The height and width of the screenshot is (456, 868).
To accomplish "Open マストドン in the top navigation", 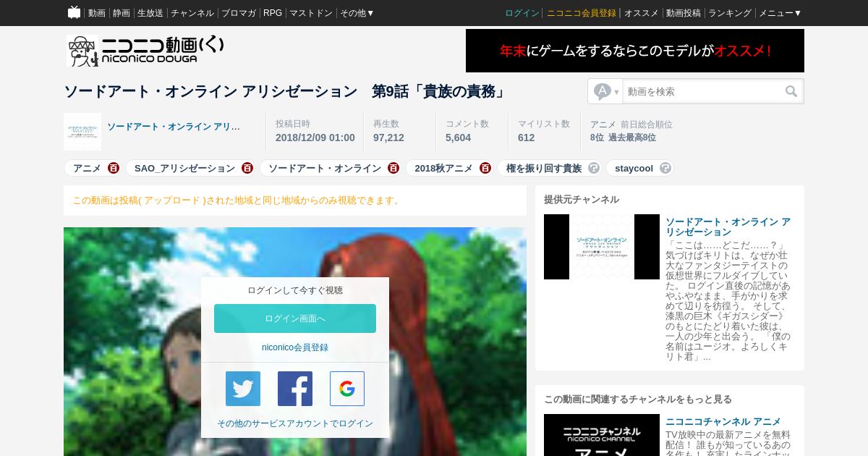I will pyautogui.click(x=311, y=13).
